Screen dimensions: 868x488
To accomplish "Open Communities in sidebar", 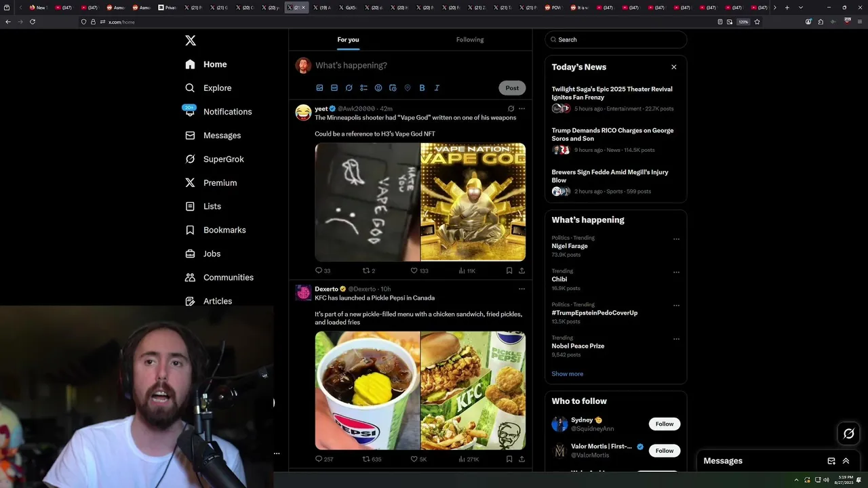I will 219,277.
